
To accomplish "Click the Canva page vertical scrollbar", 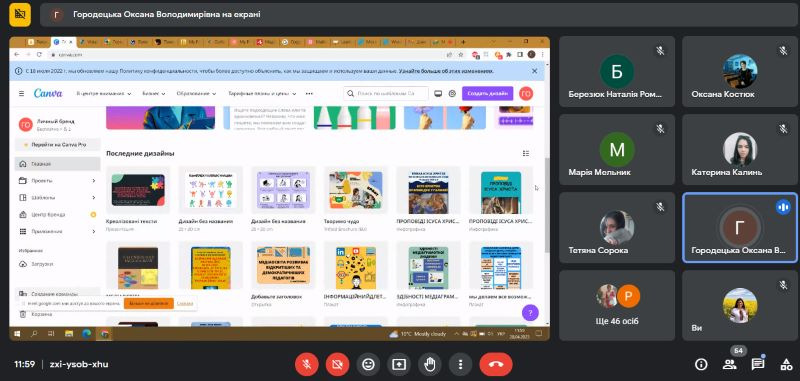I will pos(547,204).
